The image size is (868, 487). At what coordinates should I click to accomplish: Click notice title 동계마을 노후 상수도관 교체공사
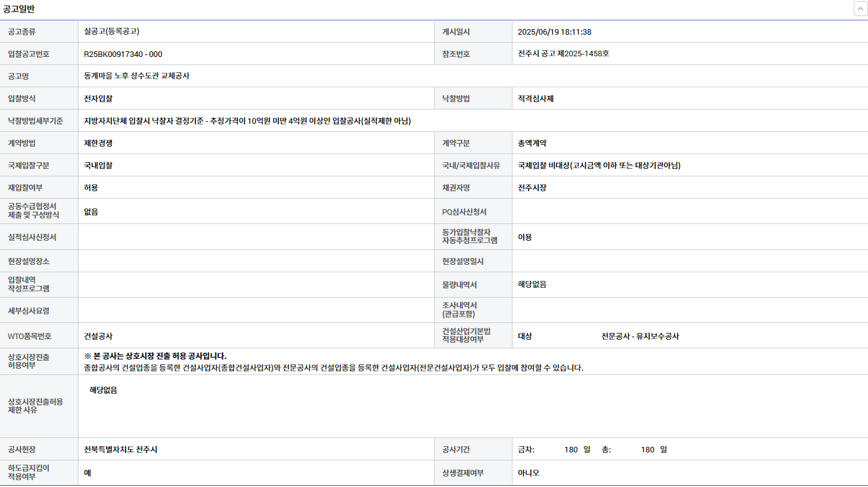click(x=137, y=76)
